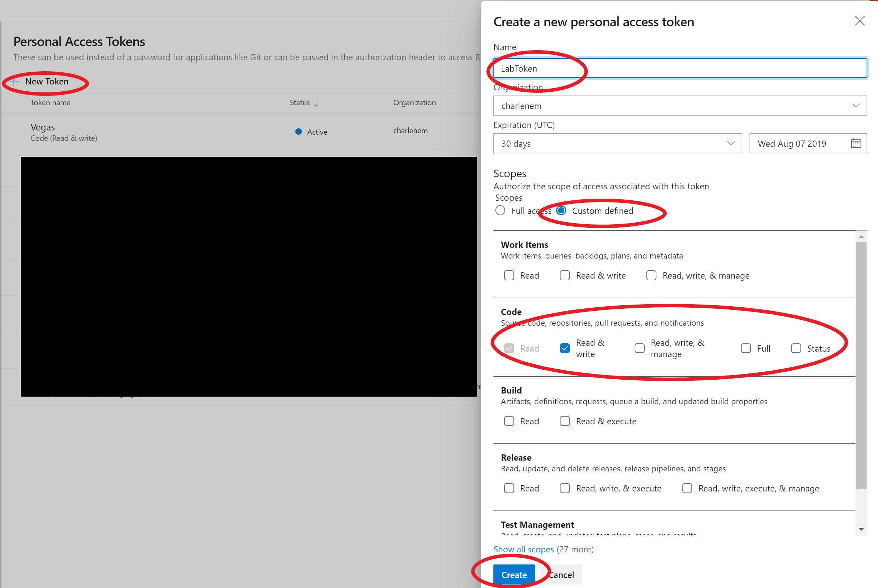
Task: Click the Name field containing LabToken
Action: point(680,68)
